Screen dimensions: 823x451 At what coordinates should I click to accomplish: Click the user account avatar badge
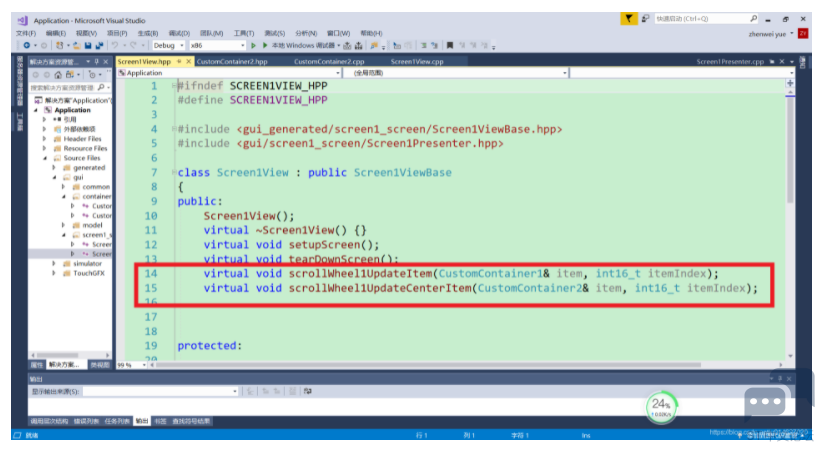coord(803,32)
